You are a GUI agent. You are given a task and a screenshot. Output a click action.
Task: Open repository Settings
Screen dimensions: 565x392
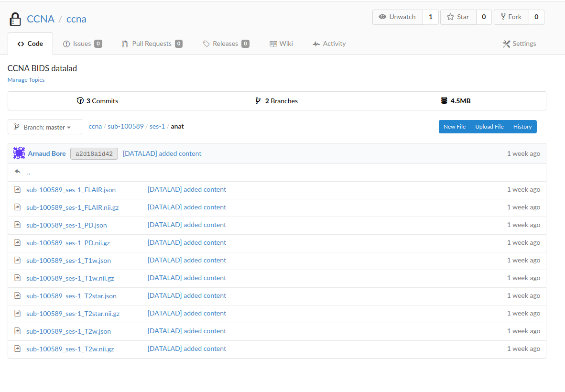tap(519, 44)
